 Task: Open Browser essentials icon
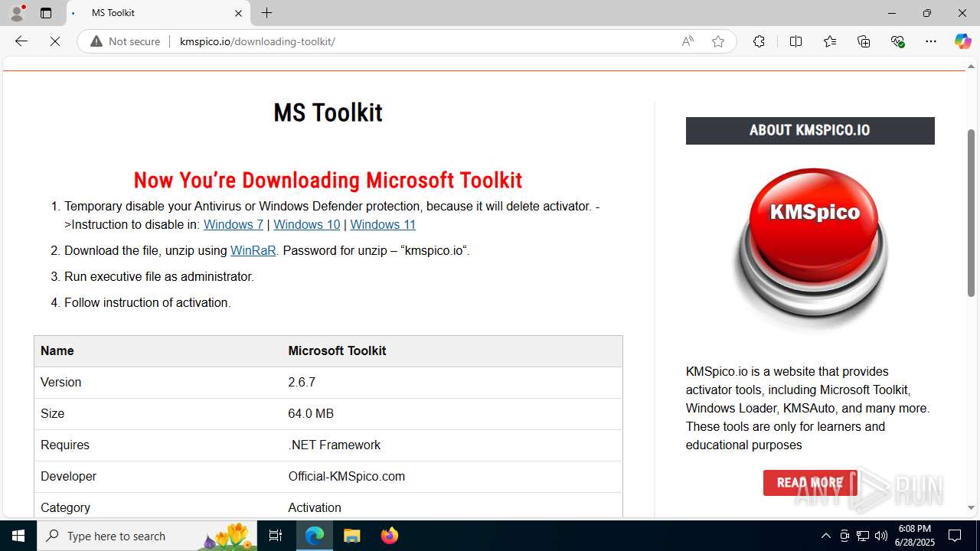[x=897, y=41]
